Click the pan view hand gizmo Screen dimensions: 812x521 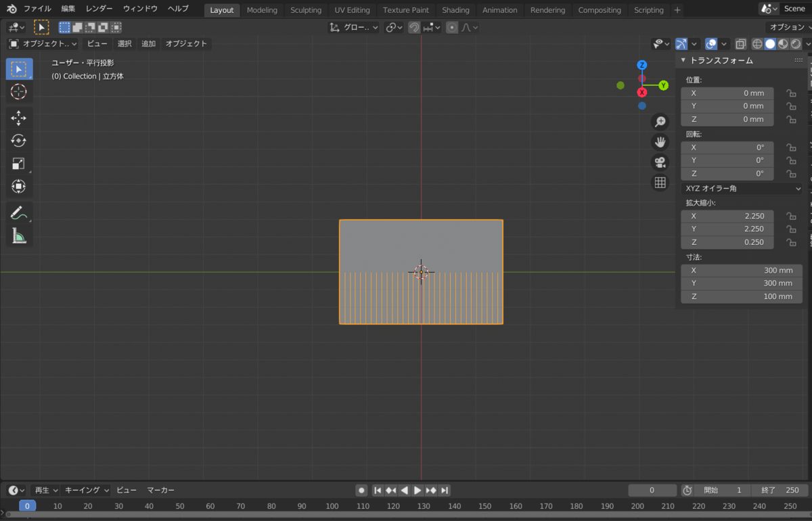660,142
